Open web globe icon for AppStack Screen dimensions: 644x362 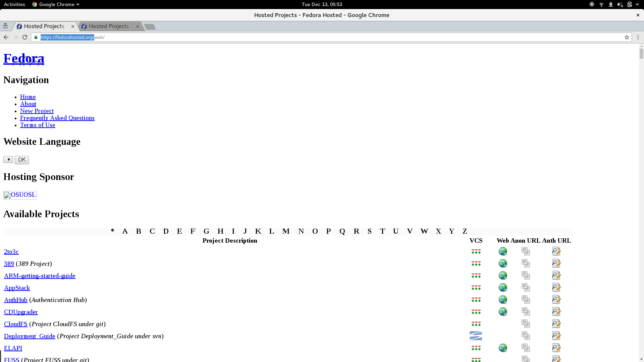[503, 288]
